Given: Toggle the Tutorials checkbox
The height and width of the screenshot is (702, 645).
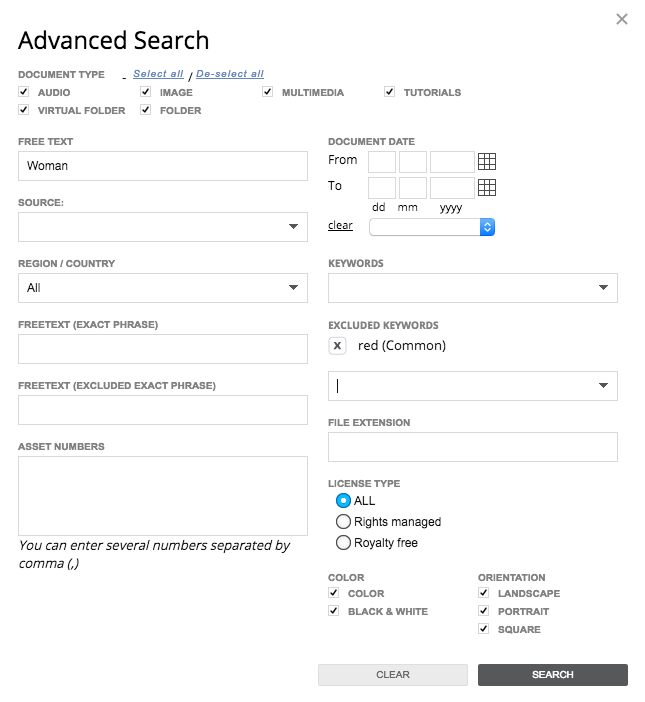Looking at the screenshot, I should 390,92.
